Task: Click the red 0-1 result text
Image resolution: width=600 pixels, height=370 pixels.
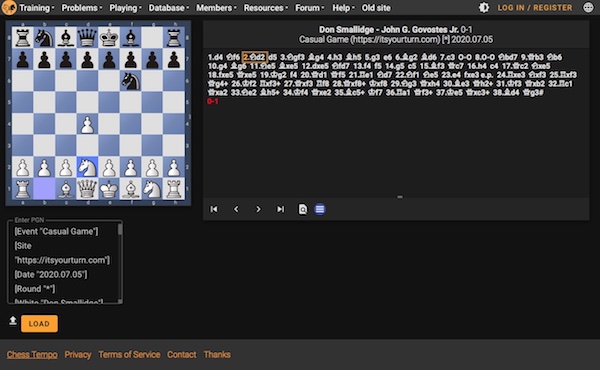Action: tap(213, 101)
